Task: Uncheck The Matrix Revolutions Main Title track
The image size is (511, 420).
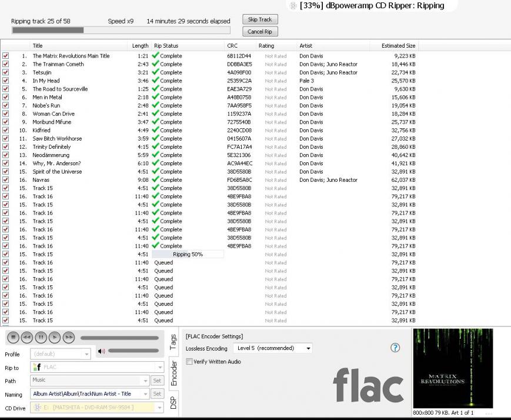Action: (x=5, y=56)
